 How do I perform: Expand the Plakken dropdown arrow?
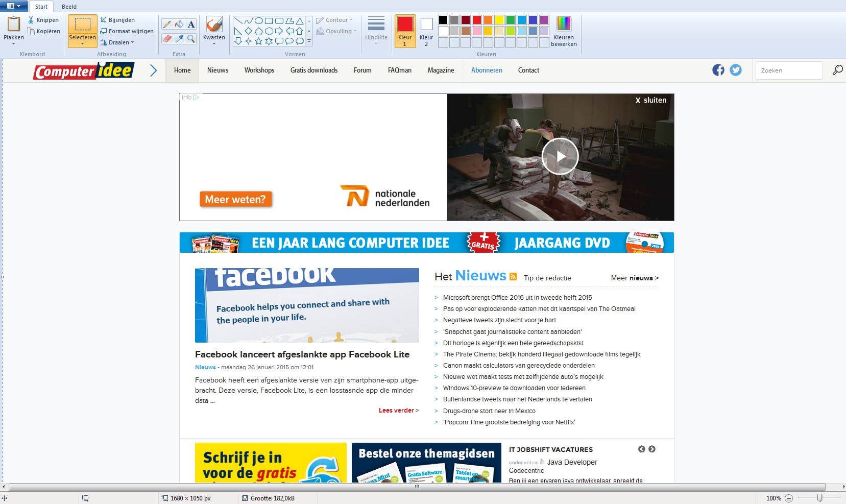(x=14, y=44)
